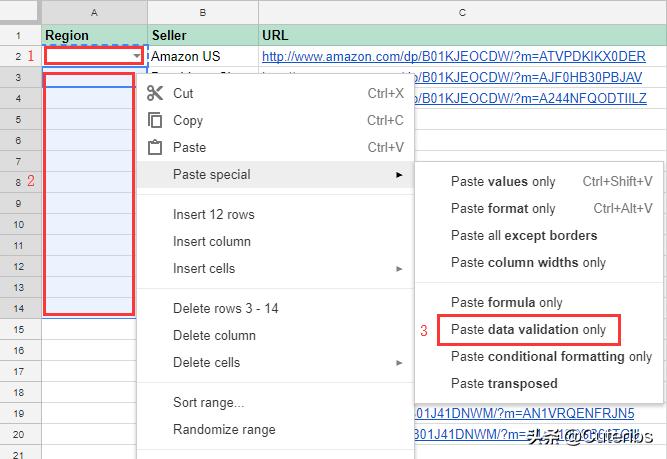Choose Paste from the context menu
The height and width of the screenshot is (459, 667).
pos(276,147)
